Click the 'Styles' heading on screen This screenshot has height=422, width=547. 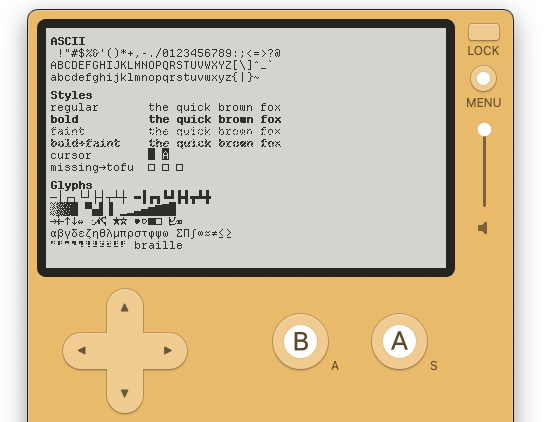(71, 95)
